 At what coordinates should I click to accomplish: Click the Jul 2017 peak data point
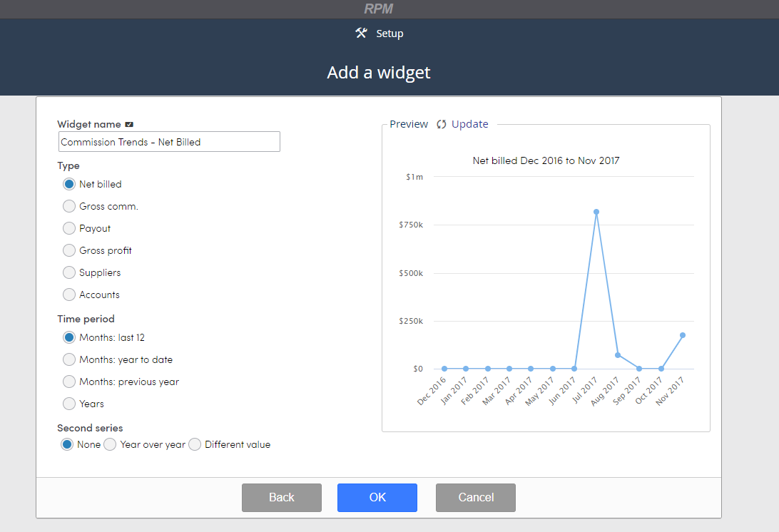click(596, 212)
